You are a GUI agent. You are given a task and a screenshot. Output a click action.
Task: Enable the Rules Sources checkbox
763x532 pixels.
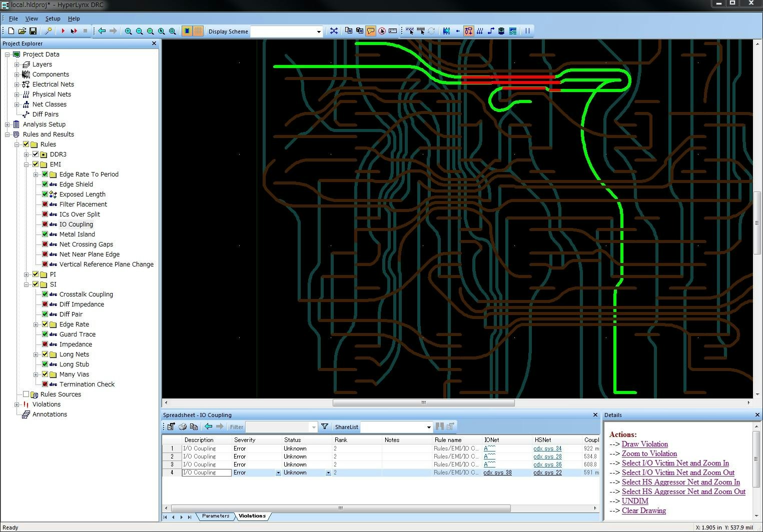point(26,394)
